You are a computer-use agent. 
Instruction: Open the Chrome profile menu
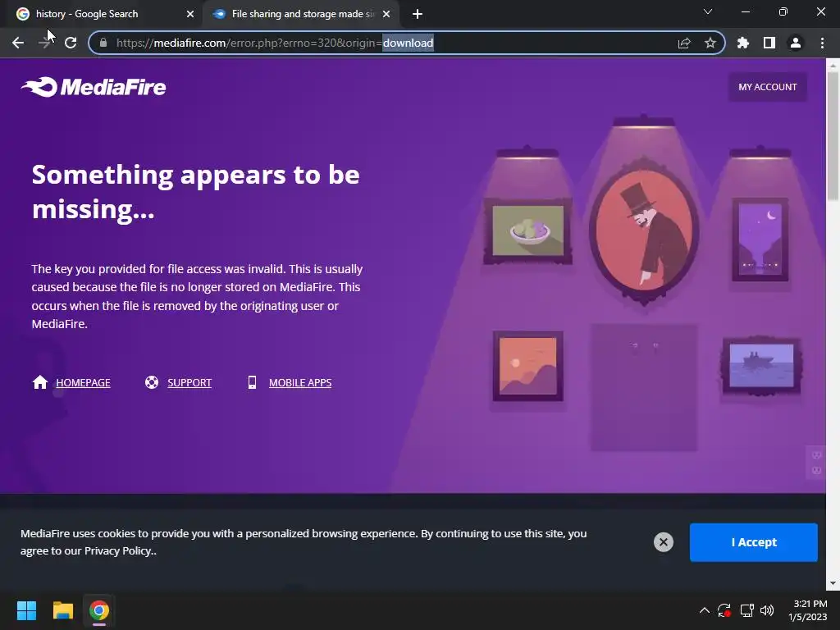(x=796, y=43)
